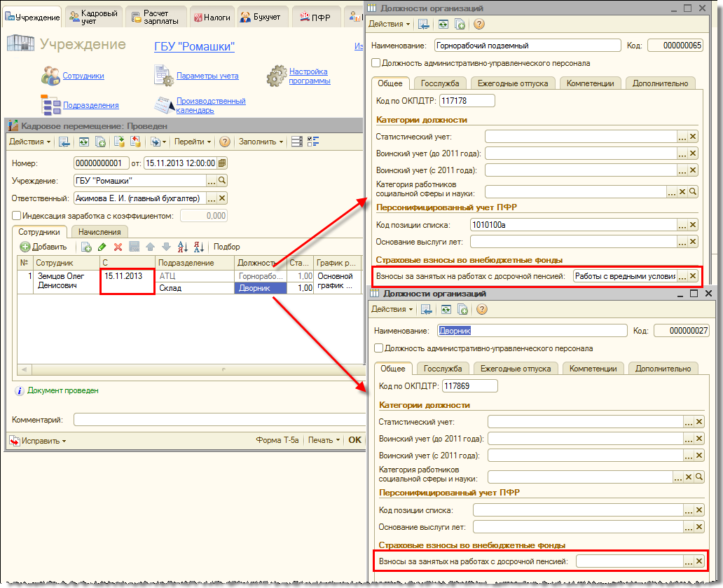This screenshot has width=723, height=588.
Task: Open Дополнительно tab in Дворник window
Action: click(663, 369)
